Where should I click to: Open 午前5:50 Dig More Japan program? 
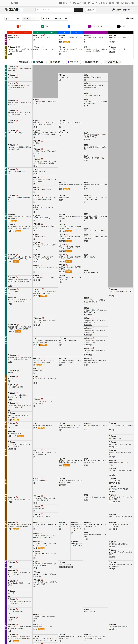click(70, 124)
